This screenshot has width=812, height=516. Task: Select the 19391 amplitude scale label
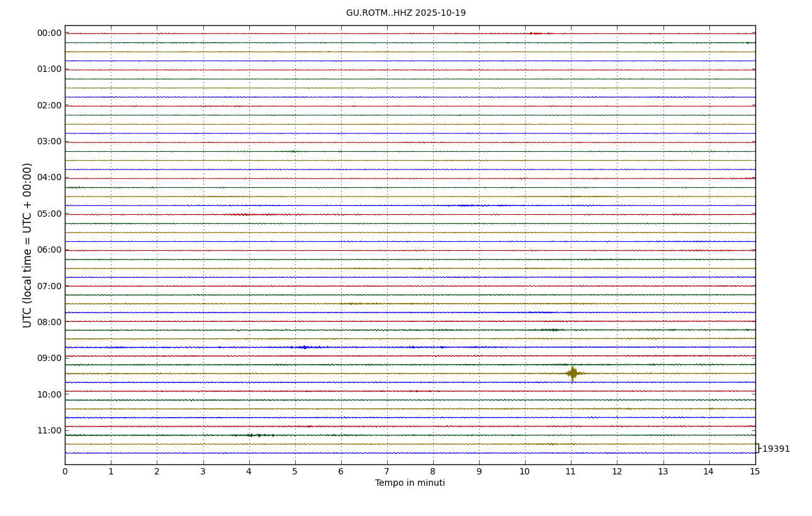(775, 449)
